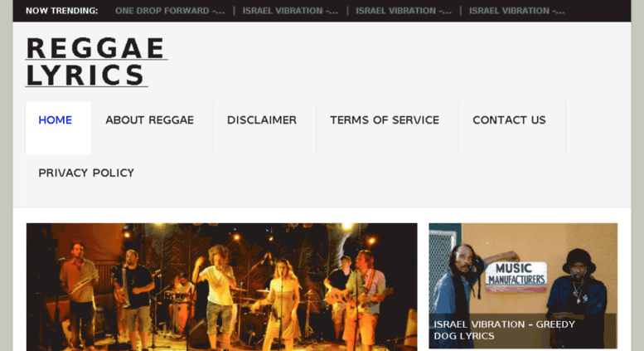Open Israel Vibration – Greedy Dog Lyrics caption
The width and height of the screenshot is (644, 351).
(x=505, y=330)
